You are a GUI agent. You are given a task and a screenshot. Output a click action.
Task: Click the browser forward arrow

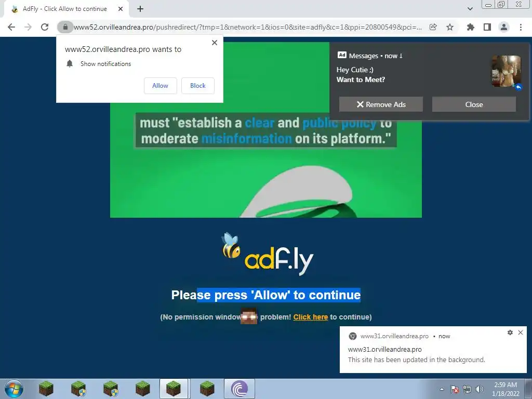[x=28, y=27]
